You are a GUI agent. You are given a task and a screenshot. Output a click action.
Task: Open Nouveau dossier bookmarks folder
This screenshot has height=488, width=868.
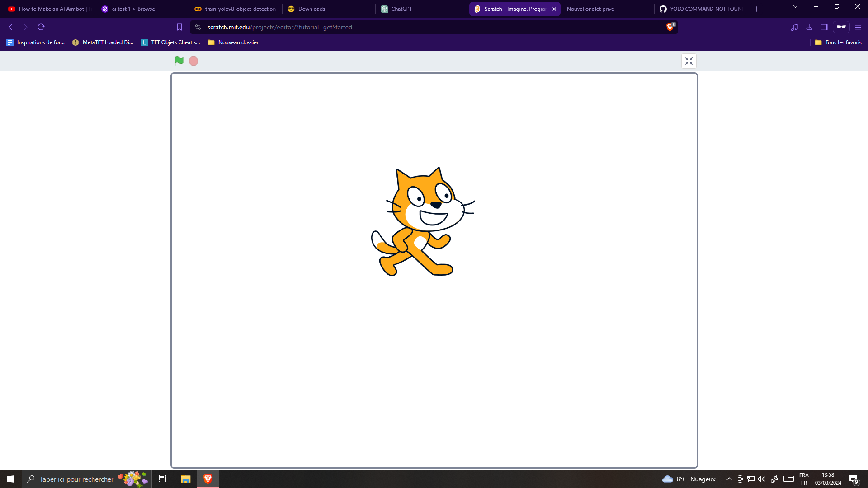(x=233, y=42)
